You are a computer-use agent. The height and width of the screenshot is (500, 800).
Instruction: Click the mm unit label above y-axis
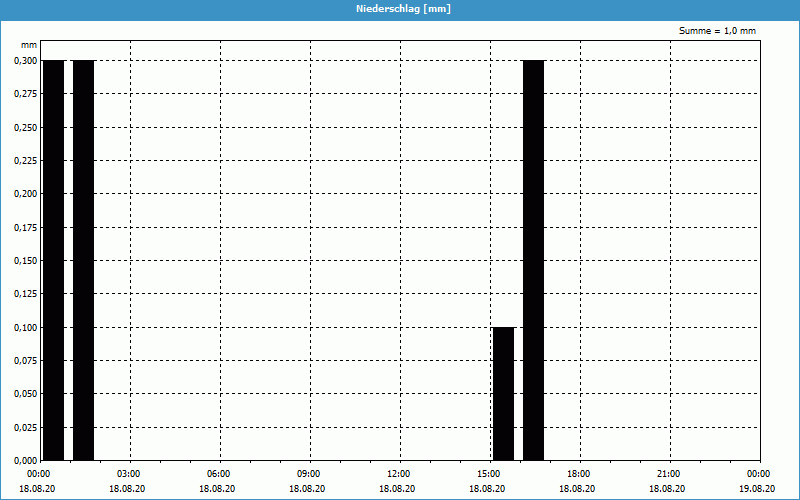(x=30, y=46)
